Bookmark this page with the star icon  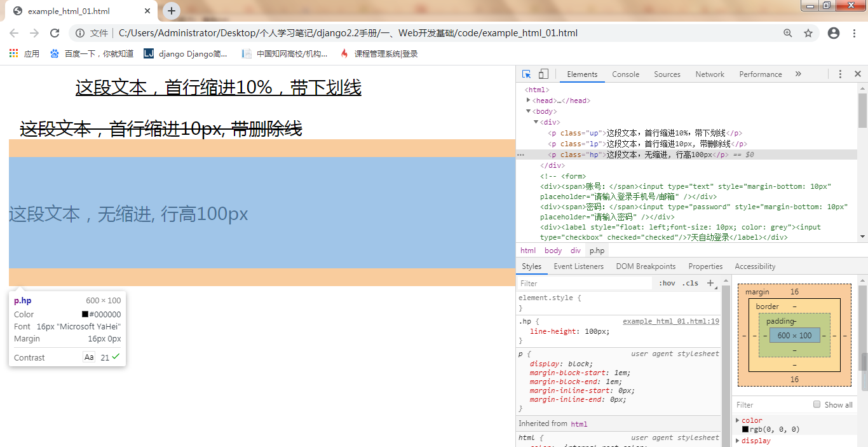pos(808,33)
